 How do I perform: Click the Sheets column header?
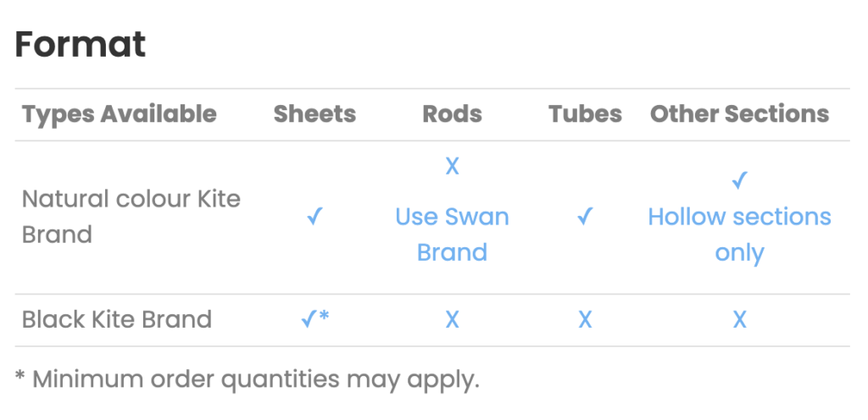coord(315,113)
